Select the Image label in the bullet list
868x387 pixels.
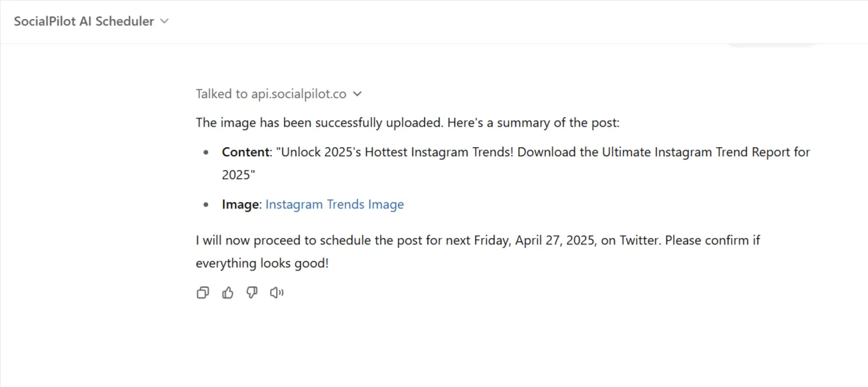point(240,204)
